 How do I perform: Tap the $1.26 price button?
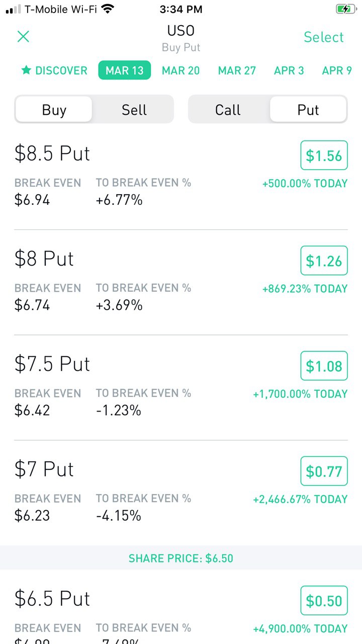[324, 261]
